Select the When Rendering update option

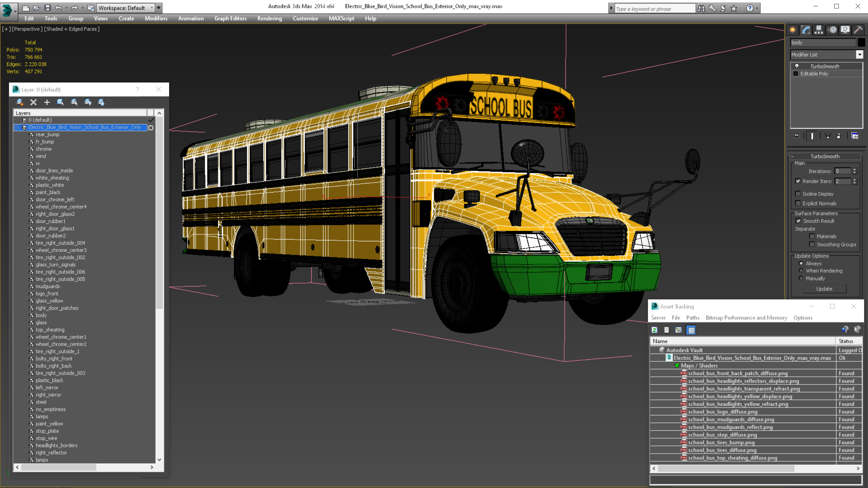(x=801, y=271)
